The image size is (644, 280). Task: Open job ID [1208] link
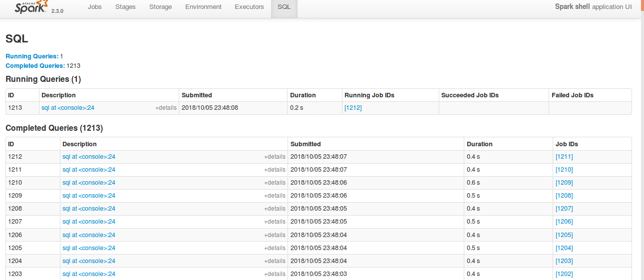564,196
